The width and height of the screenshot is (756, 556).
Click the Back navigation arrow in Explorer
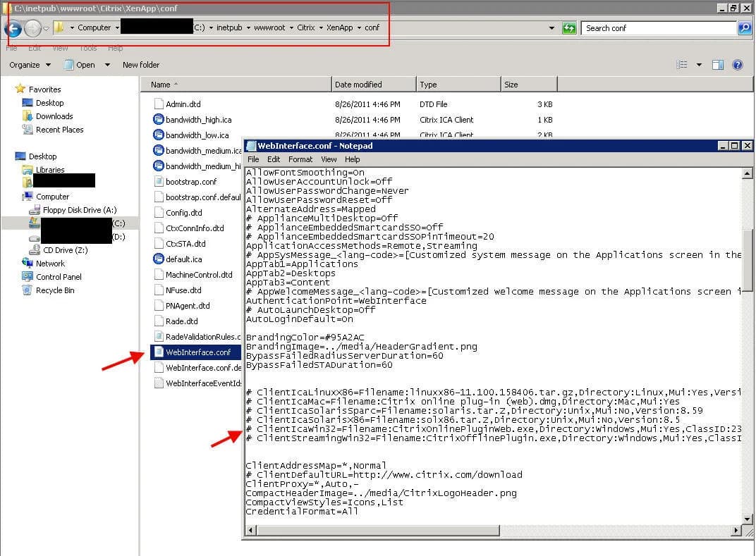point(13,28)
